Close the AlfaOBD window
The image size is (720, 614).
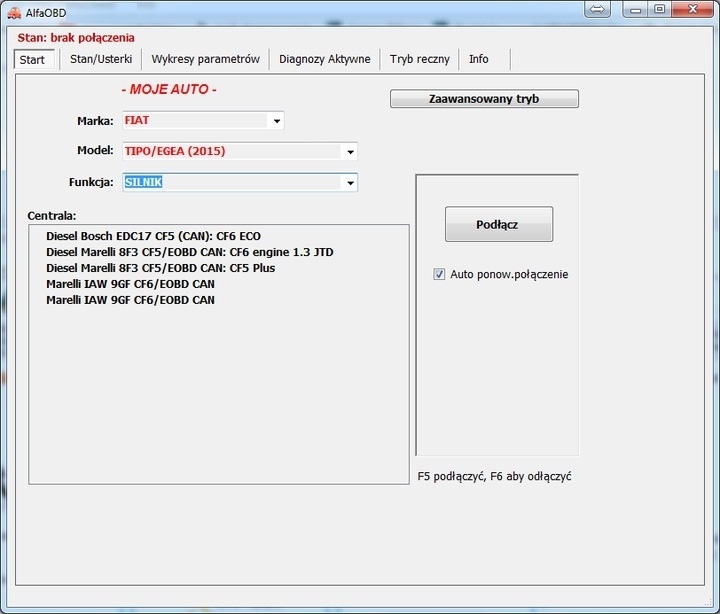(693, 10)
